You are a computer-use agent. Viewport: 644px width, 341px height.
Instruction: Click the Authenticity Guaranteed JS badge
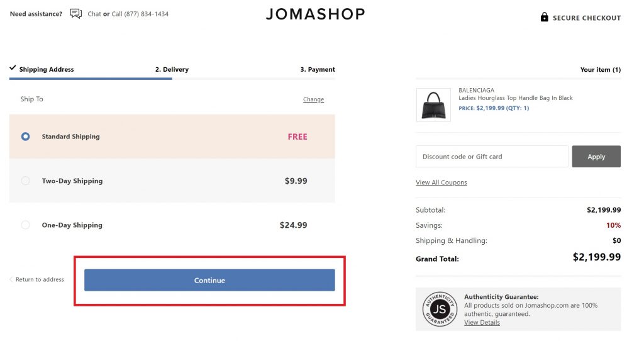click(438, 309)
